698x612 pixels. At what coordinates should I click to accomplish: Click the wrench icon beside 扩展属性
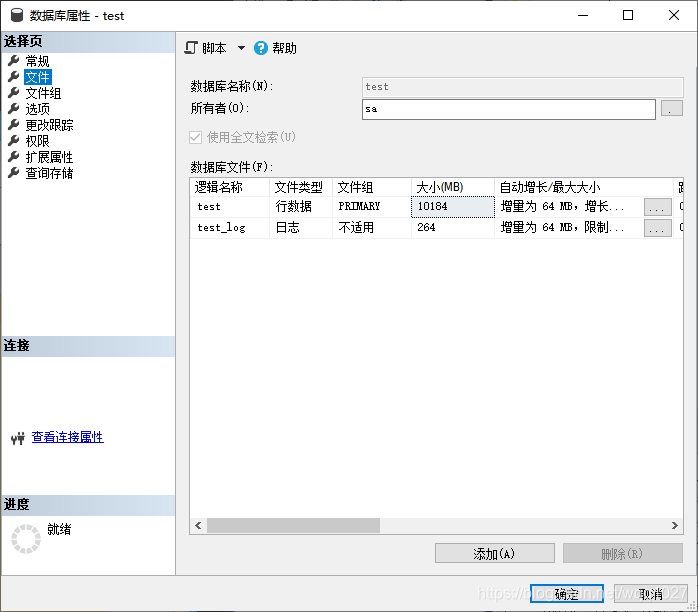pyautogui.click(x=14, y=156)
